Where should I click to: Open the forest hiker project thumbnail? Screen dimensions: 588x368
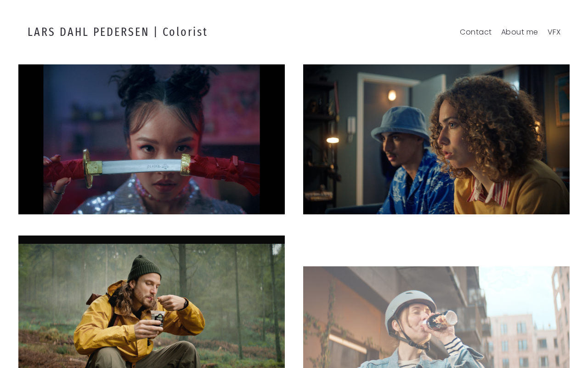click(x=152, y=302)
